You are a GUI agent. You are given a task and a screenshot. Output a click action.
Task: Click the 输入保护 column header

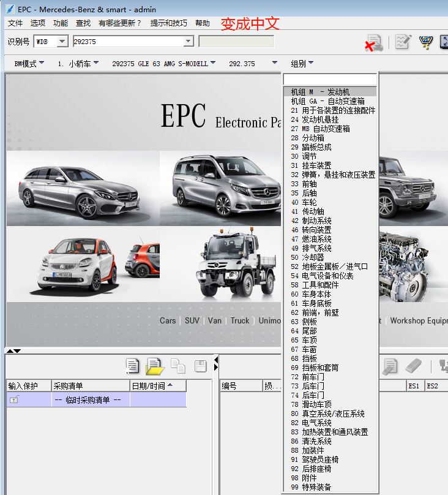[29, 386]
